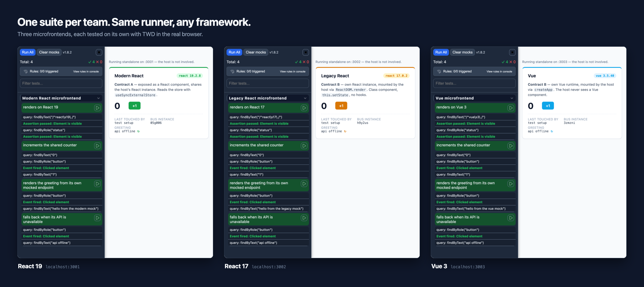Click the 'react 17.0.2' version badge
The width and height of the screenshot is (644, 287).
[397, 76]
